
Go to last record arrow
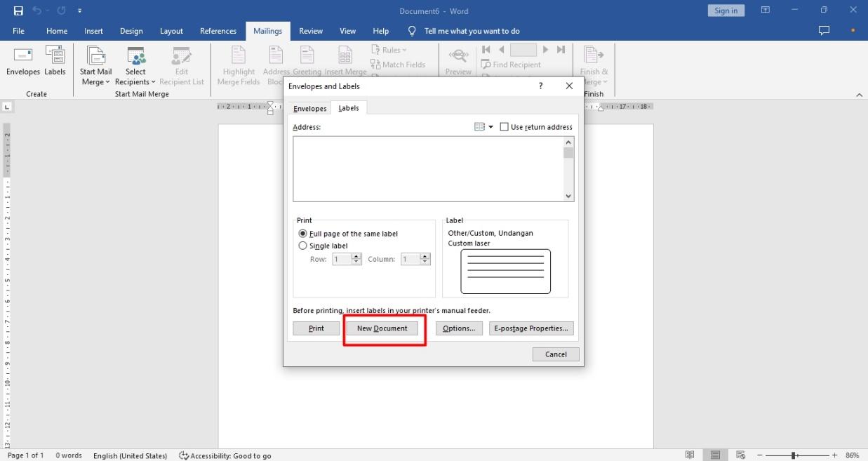click(x=561, y=50)
